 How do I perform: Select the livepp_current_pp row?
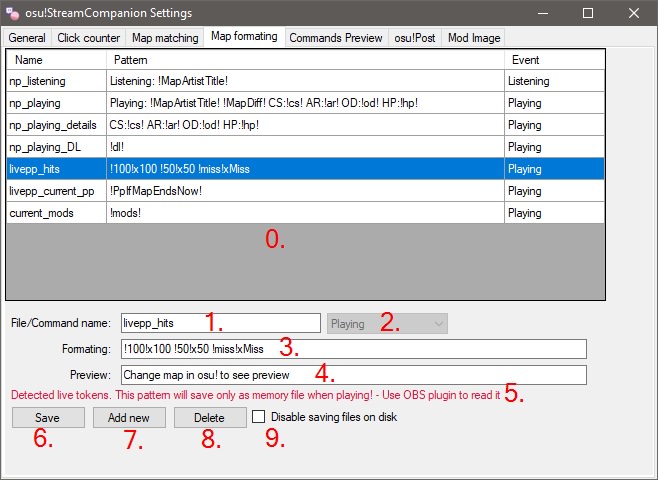point(306,191)
